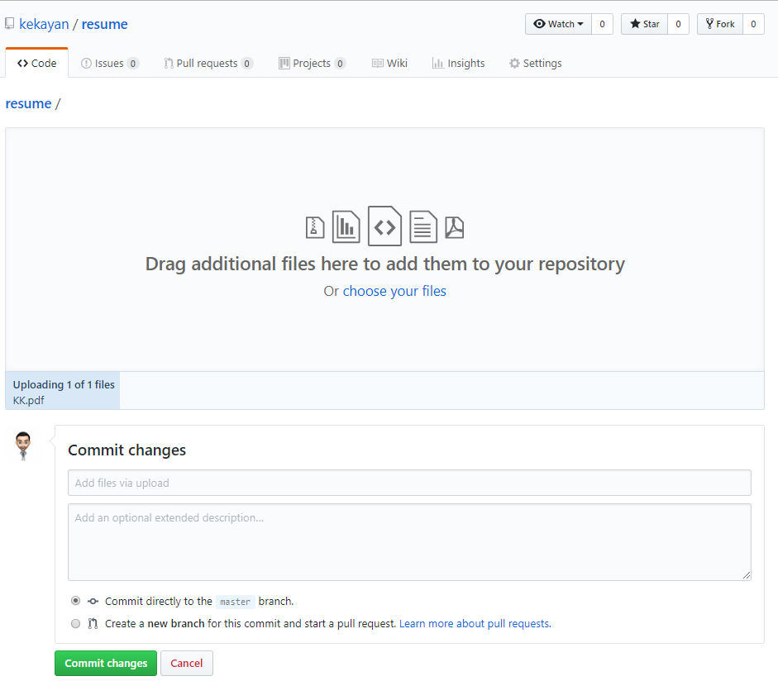Click the Drag additional files here heading
The width and height of the screenshot is (778, 700).
(x=385, y=264)
